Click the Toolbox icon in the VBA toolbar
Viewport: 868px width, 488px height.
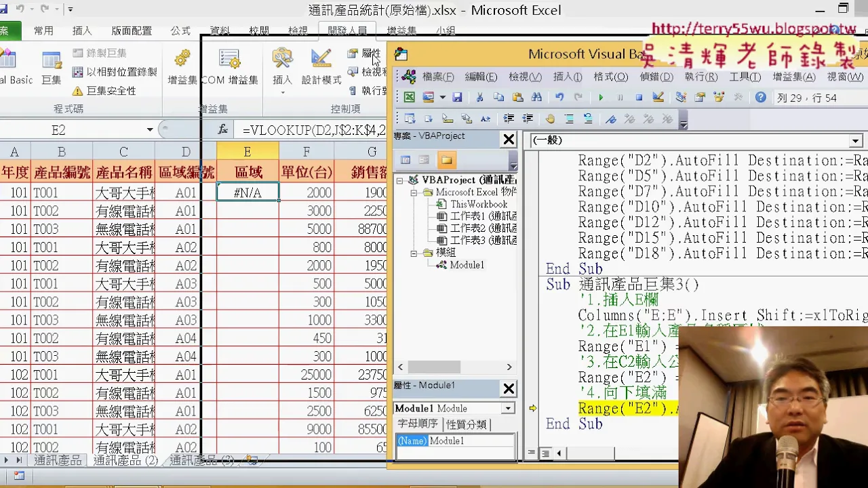[x=738, y=98]
